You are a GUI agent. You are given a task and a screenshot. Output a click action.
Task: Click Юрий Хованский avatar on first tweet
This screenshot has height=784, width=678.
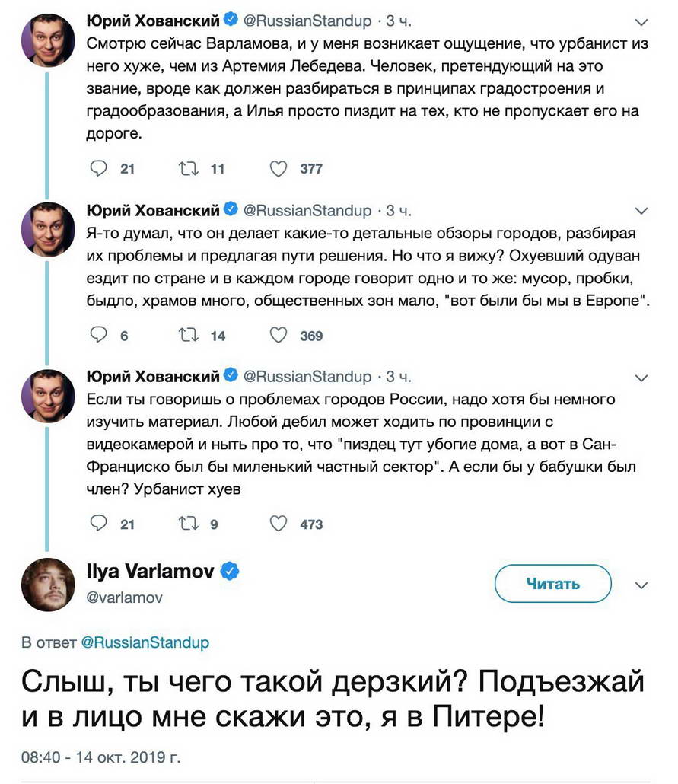48,40
